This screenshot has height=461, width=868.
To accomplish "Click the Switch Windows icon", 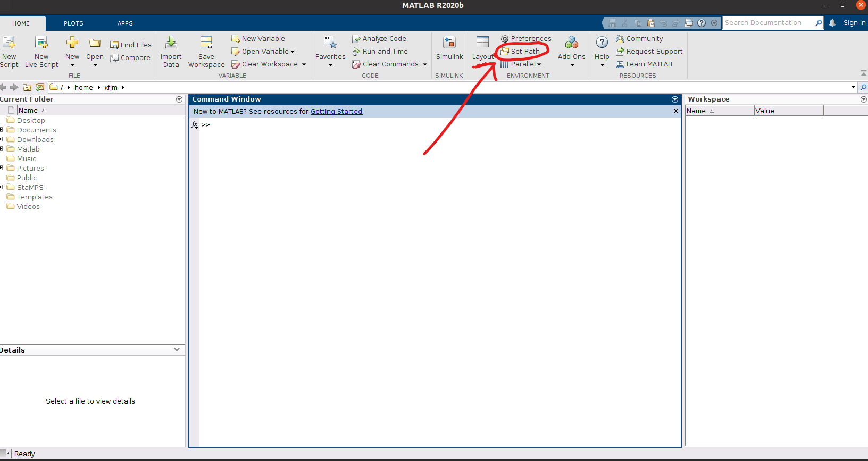I will [689, 23].
